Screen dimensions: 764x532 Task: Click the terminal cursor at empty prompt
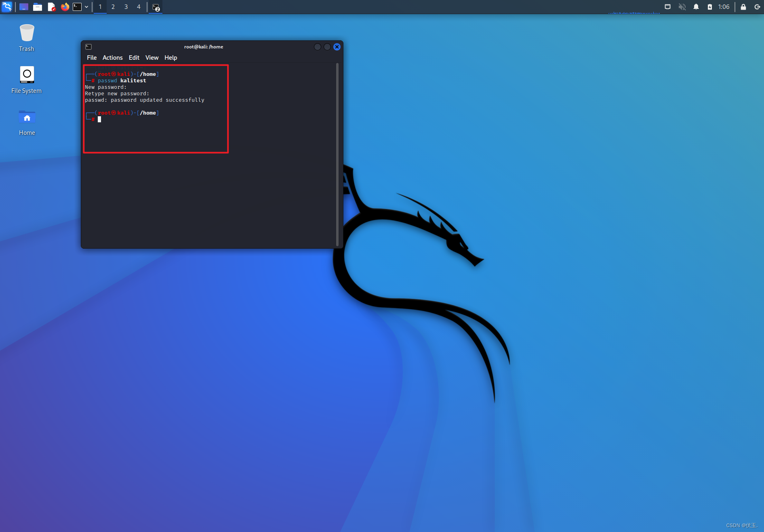[x=99, y=119]
